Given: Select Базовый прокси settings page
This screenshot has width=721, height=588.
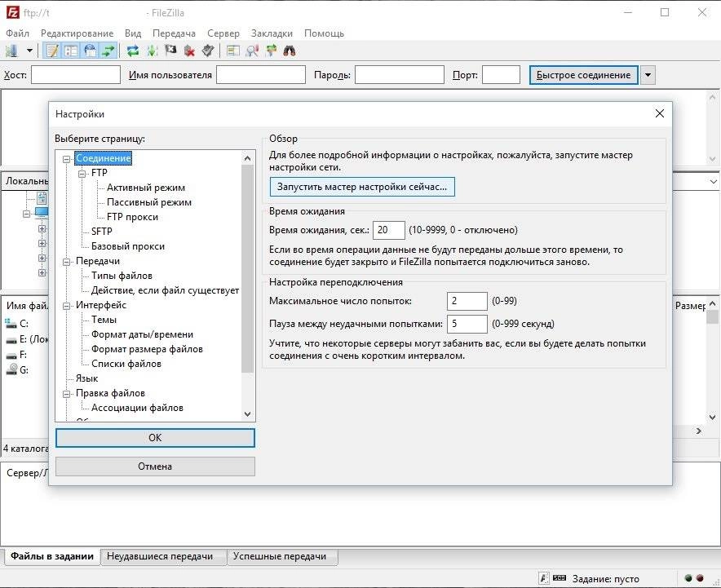Looking at the screenshot, I should coord(128,246).
